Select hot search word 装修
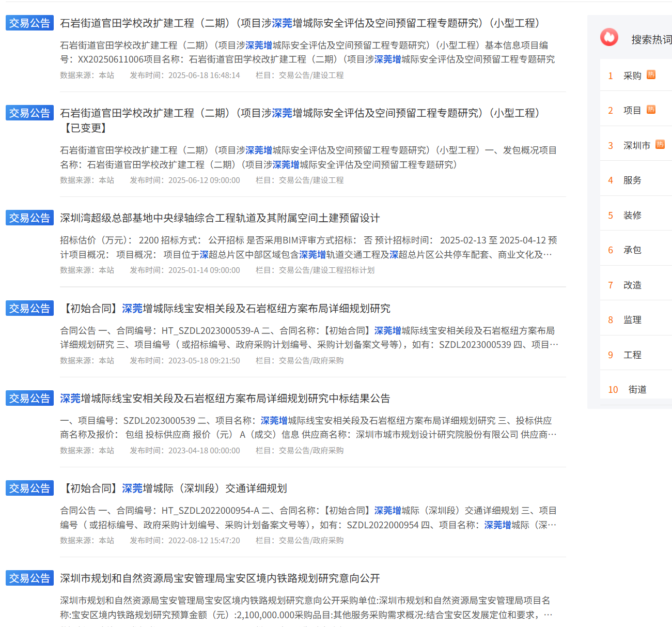Image resolution: width=672 pixels, height=627 pixels. tap(632, 216)
